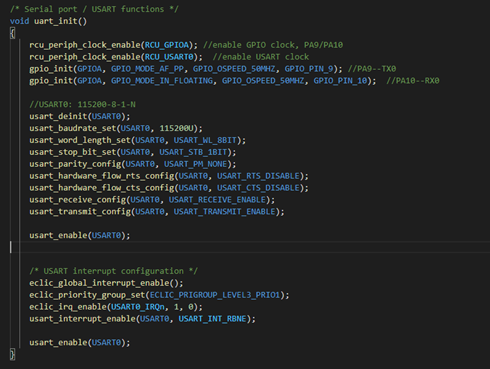
Task: Click USART_TRANSMIT_ENABLE constant
Action: point(224,212)
